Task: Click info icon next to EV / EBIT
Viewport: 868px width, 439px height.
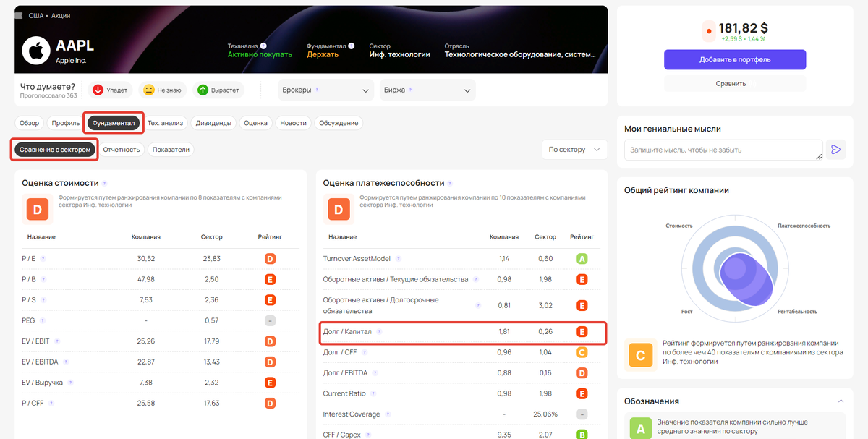Action: (x=57, y=341)
